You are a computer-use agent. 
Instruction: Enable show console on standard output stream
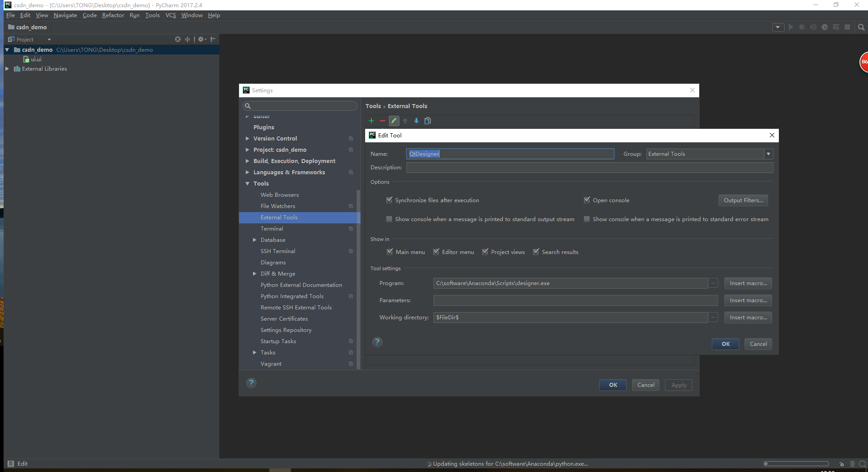(x=389, y=219)
